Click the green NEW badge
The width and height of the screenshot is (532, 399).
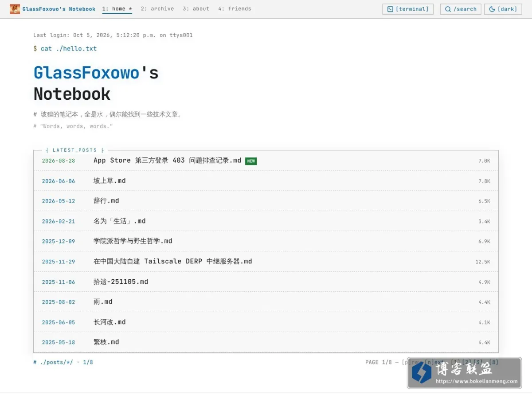251,161
